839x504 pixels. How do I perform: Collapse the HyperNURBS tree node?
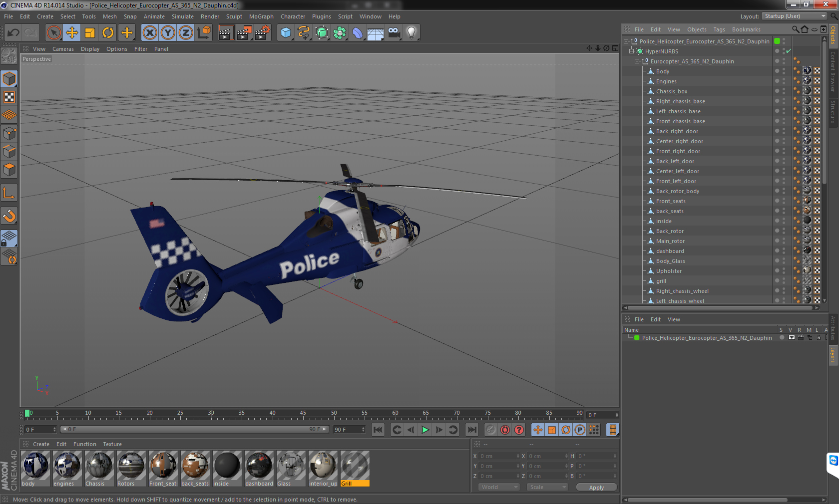click(x=631, y=51)
